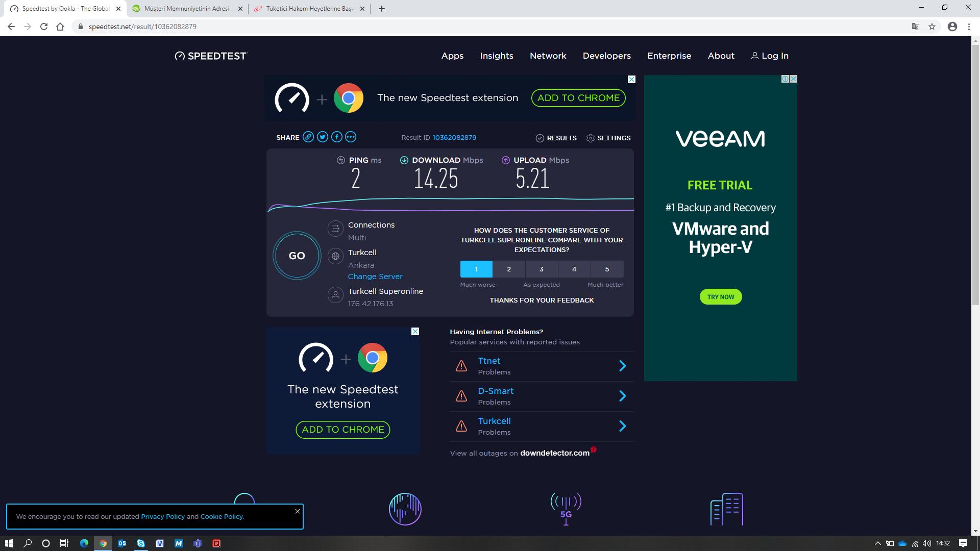Switch to Müşteri Memnuniyetinin Adresi tab
The height and width of the screenshot is (551, 980).
[x=187, y=9]
